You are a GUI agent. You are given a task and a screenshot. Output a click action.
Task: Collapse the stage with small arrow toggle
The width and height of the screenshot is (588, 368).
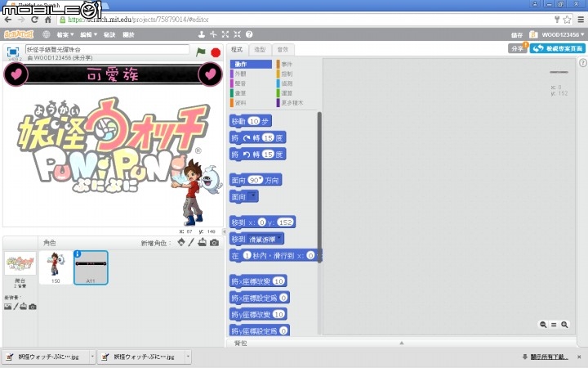click(x=225, y=231)
